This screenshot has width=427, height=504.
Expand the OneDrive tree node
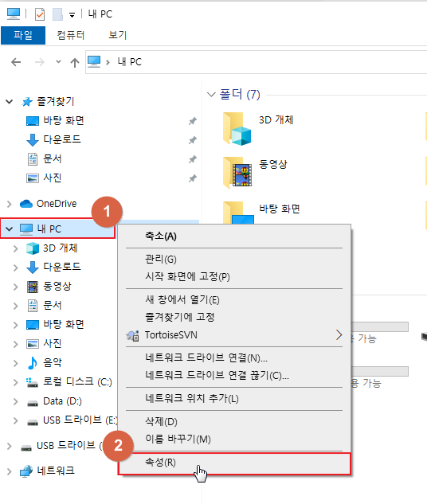(x=9, y=204)
